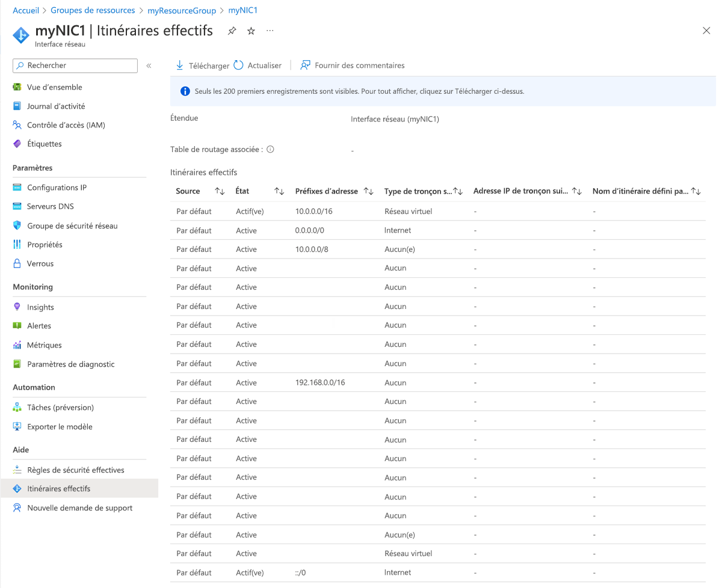Click Internet in the 0.0.0.0/0 row
The image size is (722, 588).
398,230
